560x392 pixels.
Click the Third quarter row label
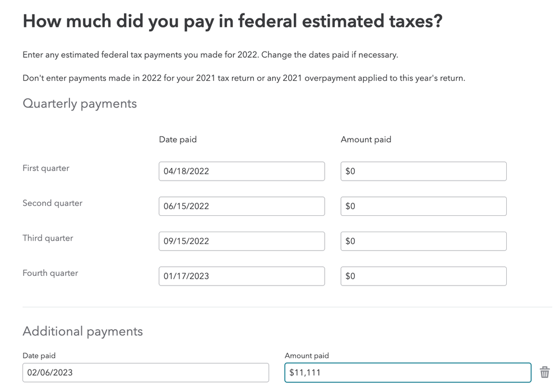point(48,238)
